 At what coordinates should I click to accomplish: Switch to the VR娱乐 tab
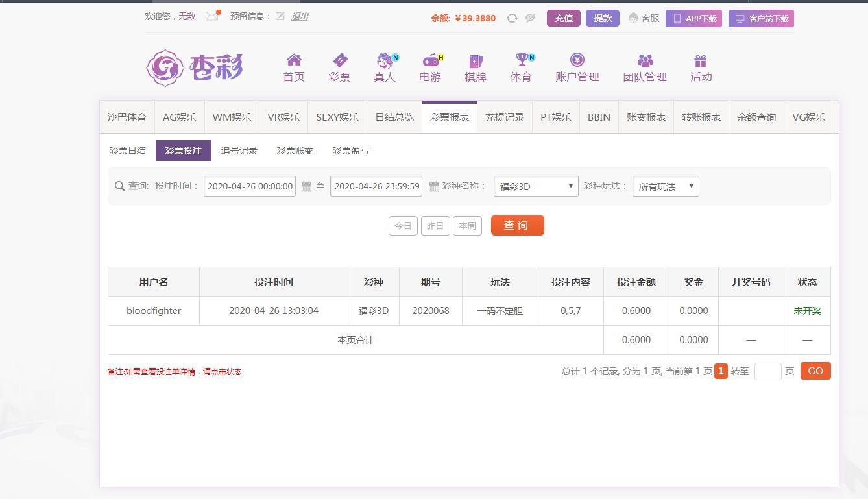(x=283, y=117)
